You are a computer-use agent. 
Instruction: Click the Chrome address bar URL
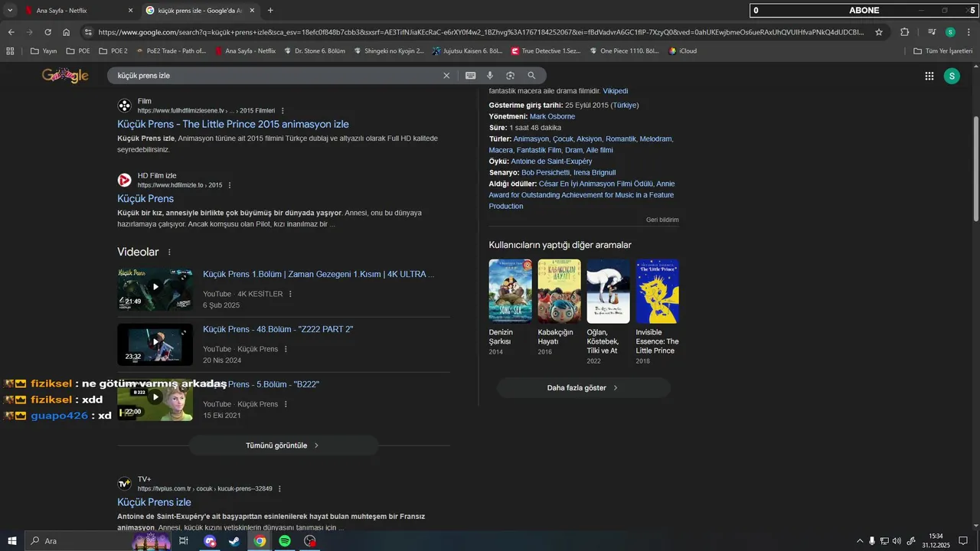[x=481, y=32]
